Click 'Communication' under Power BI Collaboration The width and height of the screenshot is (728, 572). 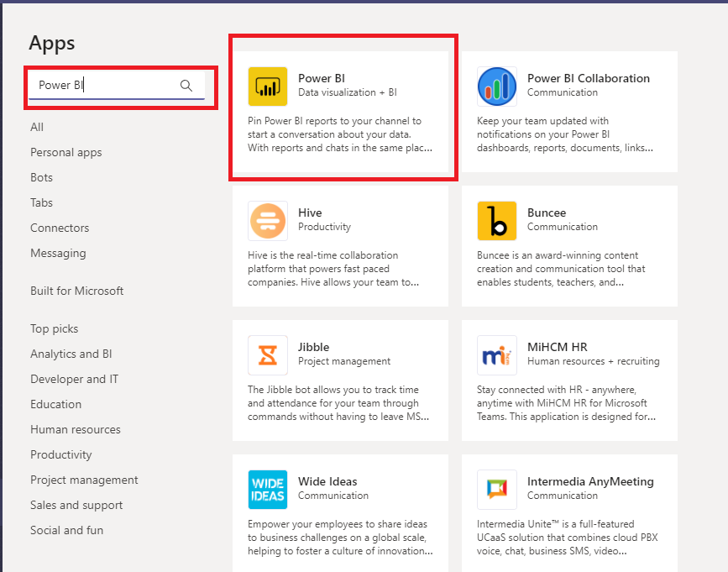563,92
